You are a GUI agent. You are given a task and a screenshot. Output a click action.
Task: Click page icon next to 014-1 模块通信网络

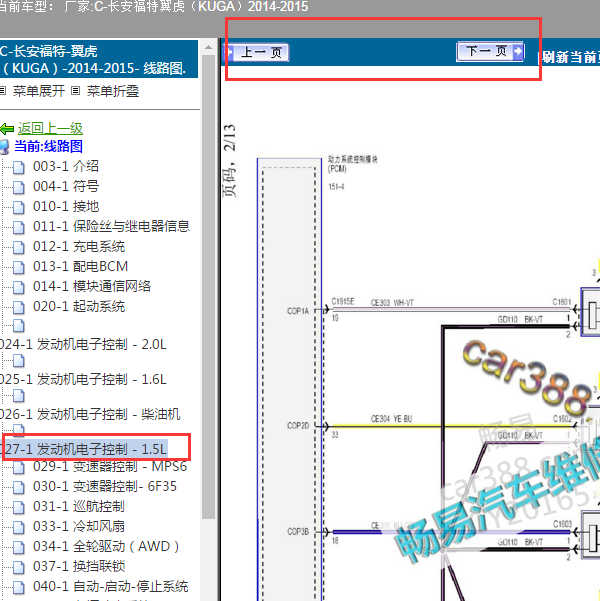coord(18,287)
